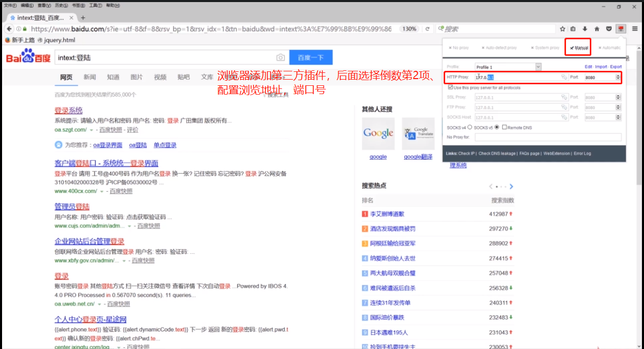Click the Google thumbnail in 其他人还搜
This screenshot has height=349, width=644.
[378, 134]
